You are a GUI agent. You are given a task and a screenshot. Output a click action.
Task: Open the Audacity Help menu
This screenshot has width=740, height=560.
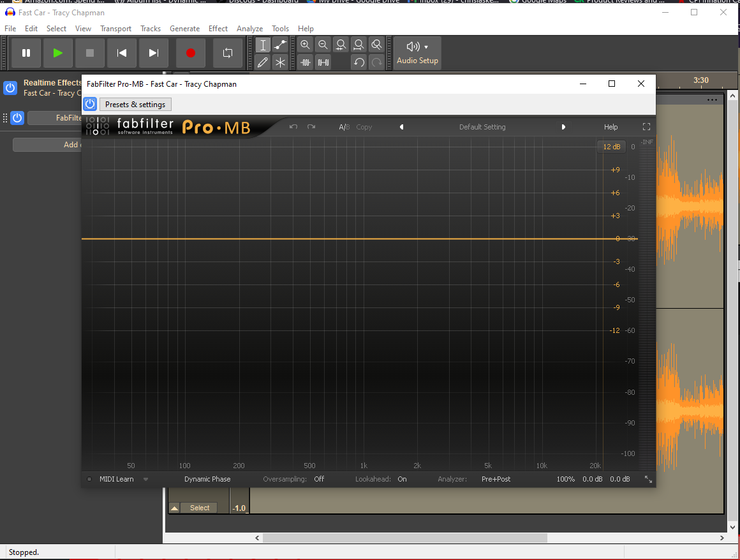tap(306, 29)
